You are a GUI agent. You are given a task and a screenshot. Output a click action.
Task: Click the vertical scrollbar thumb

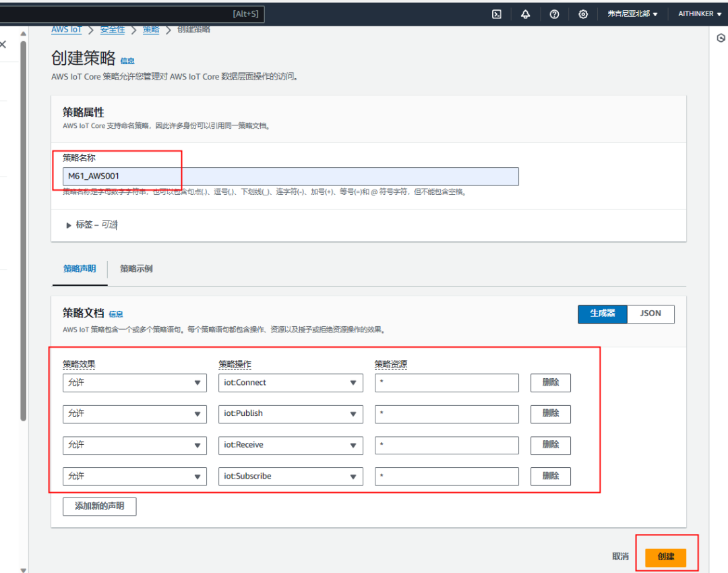23,231
